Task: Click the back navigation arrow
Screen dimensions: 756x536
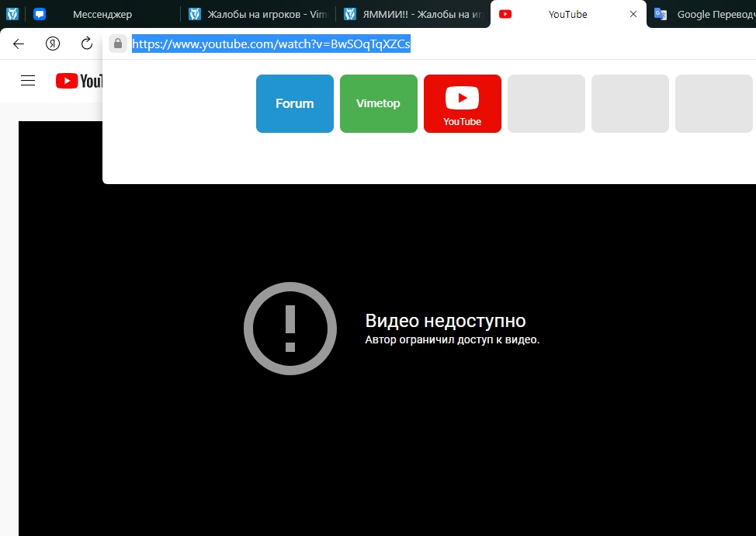Action: point(19,44)
